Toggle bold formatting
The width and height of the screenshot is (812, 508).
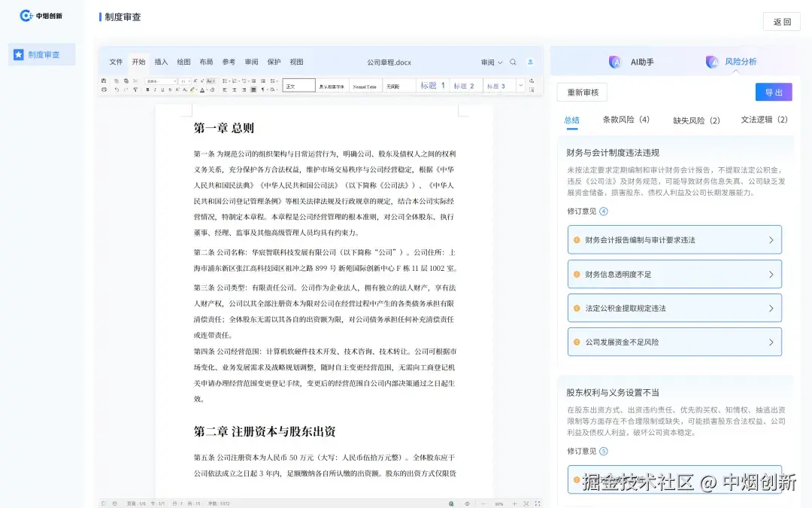[147, 88]
